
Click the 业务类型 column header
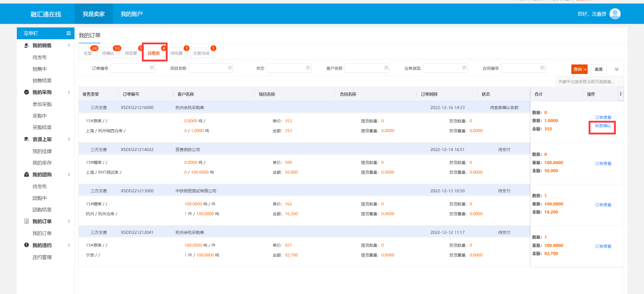[x=91, y=94]
